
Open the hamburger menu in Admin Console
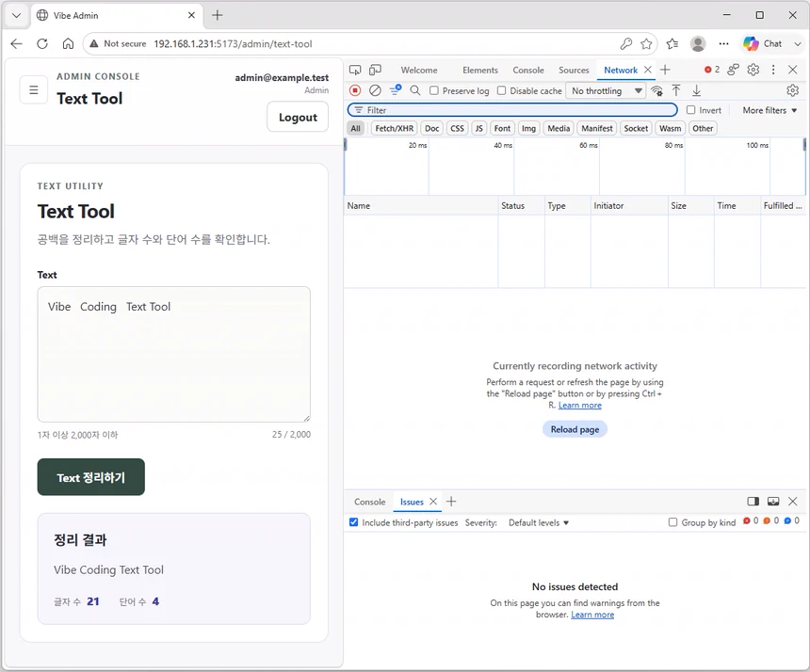click(34, 90)
